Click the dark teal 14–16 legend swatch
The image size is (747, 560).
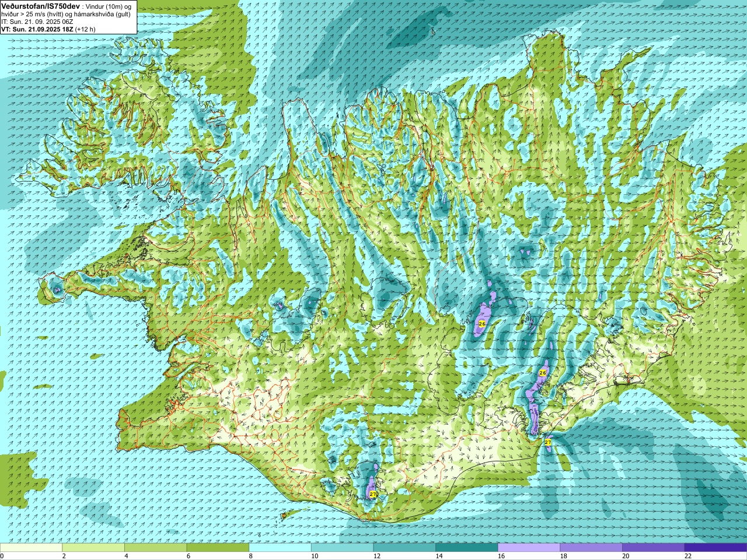coord(467,548)
